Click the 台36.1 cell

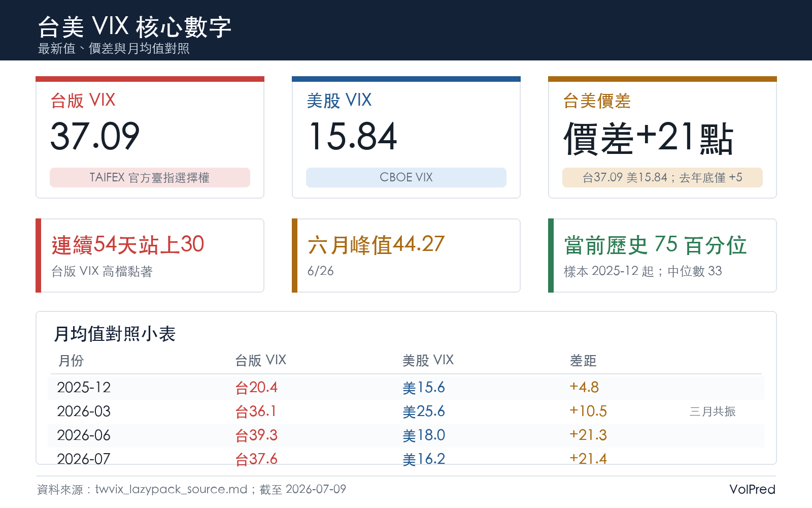256,411
